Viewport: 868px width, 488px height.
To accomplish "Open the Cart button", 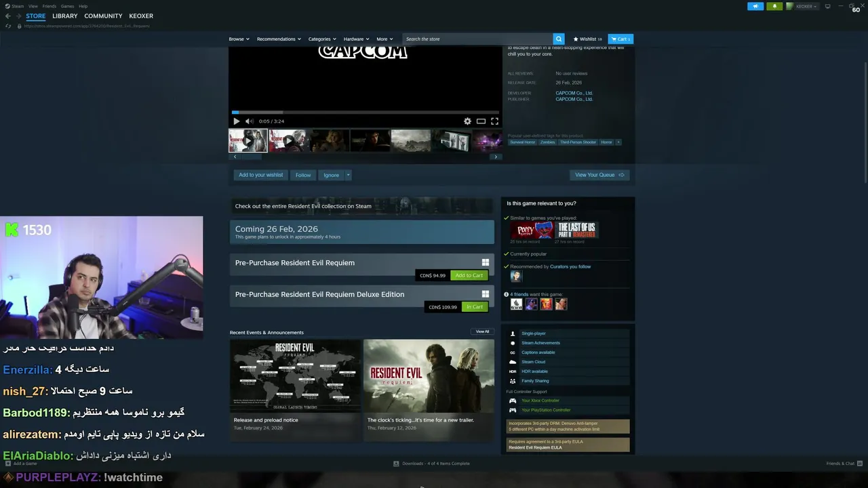I will (x=620, y=39).
